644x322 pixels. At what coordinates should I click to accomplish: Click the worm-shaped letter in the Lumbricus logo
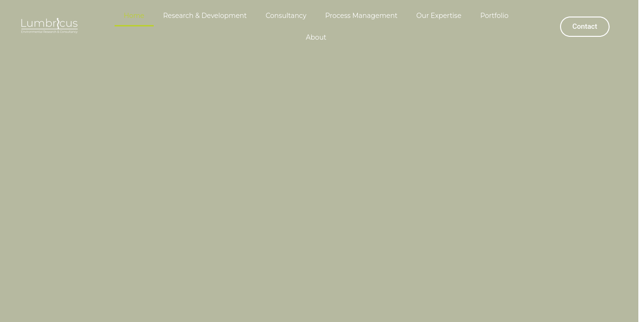tap(58, 24)
